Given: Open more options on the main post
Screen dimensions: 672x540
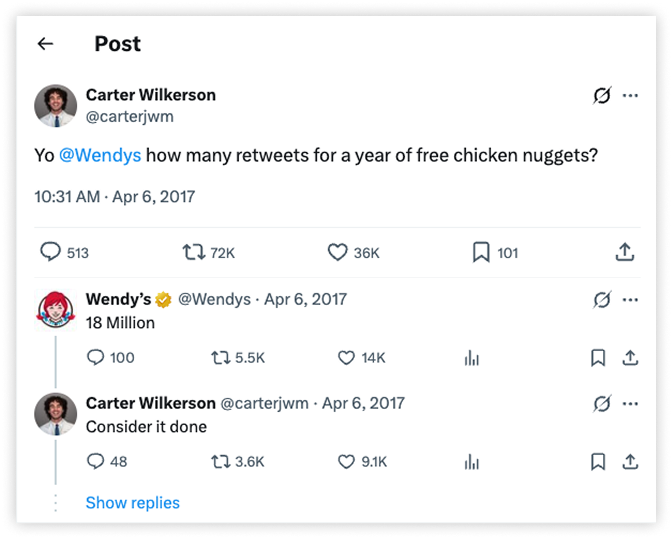Looking at the screenshot, I should 630,96.
